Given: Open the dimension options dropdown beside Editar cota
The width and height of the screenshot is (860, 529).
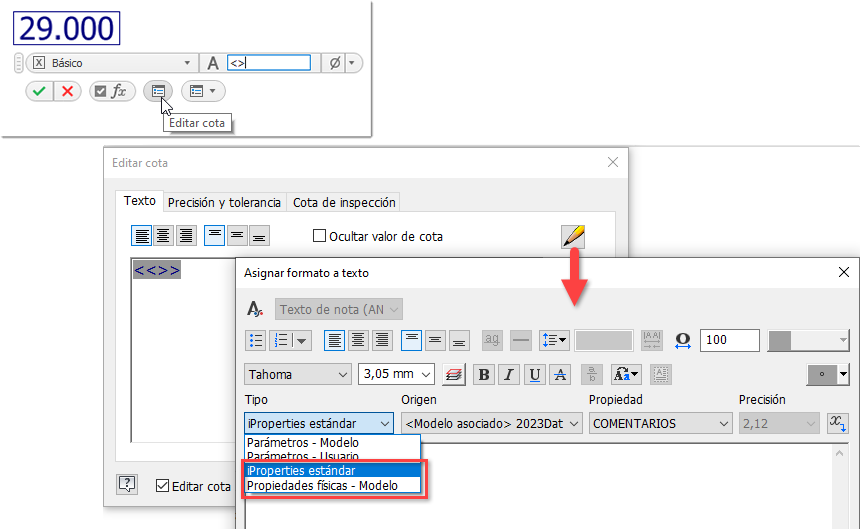Looking at the screenshot, I should (203, 91).
